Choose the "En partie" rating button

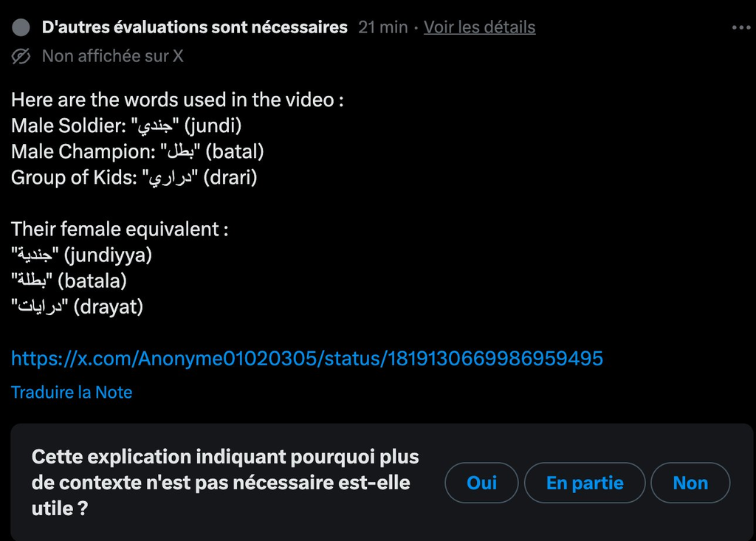(585, 483)
